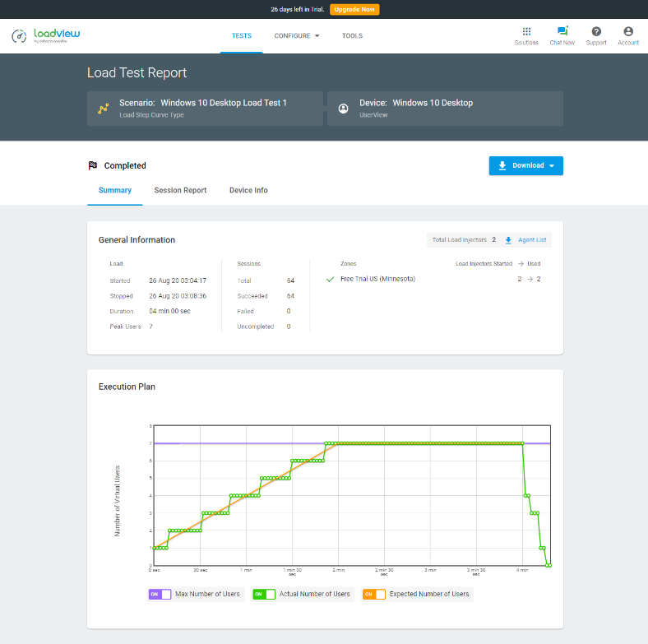Expand the Configure dropdown menu
648x644 pixels.
pyautogui.click(x=297, y=36)
